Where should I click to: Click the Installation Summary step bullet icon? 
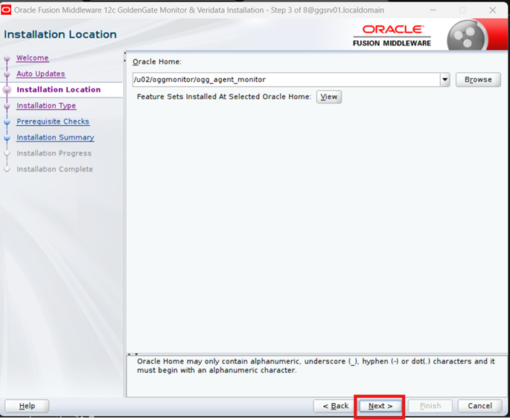[7, 138]
